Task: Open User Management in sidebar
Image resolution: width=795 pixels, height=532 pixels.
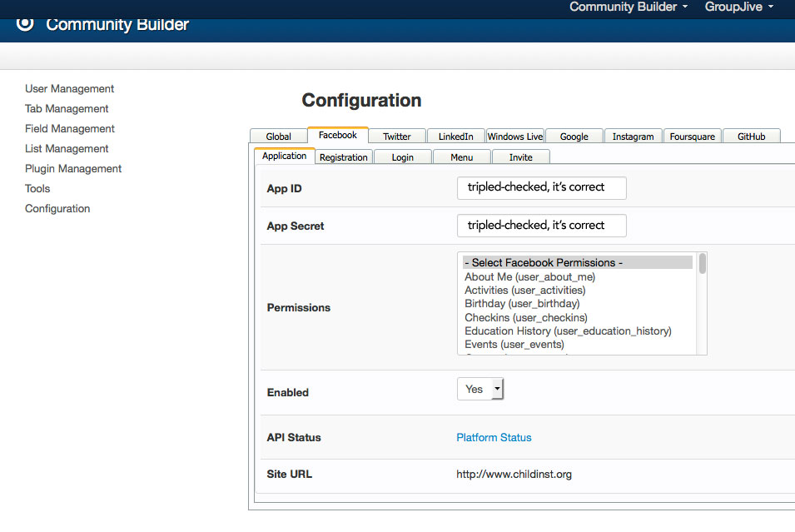Action: tap(69, 89)
